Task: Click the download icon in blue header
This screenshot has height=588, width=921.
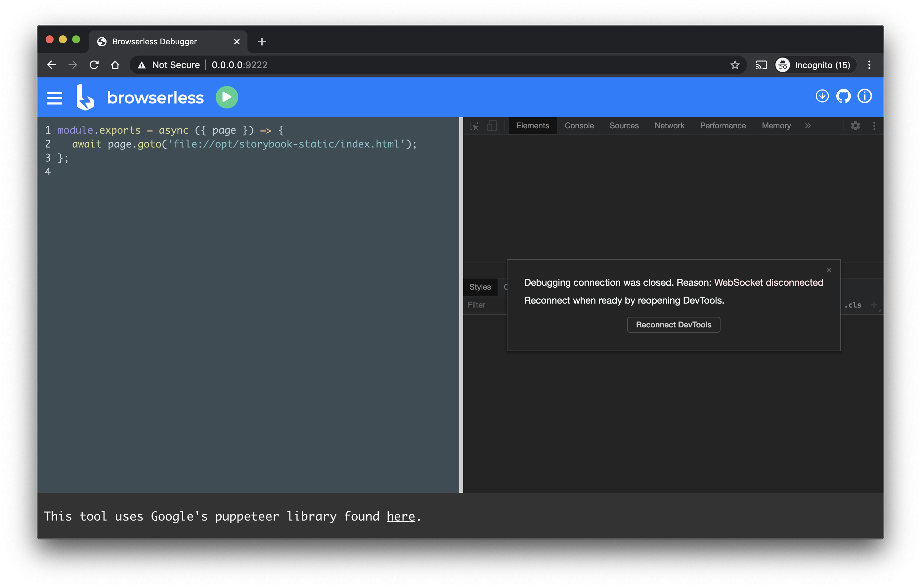Action: tap(822, 96)
